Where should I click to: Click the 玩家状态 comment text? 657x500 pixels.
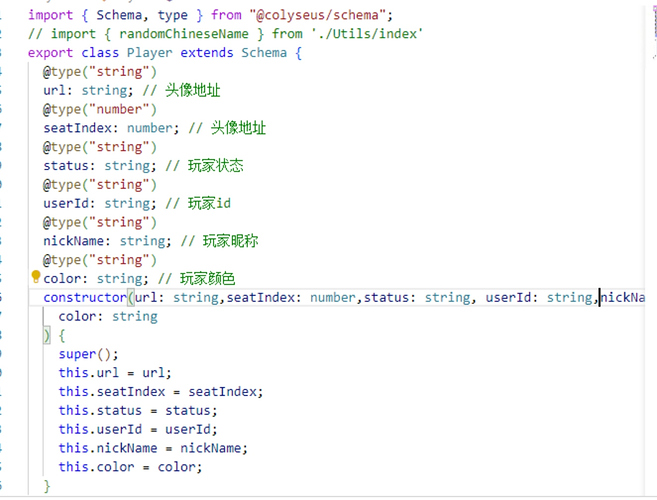tap(215, 165)
